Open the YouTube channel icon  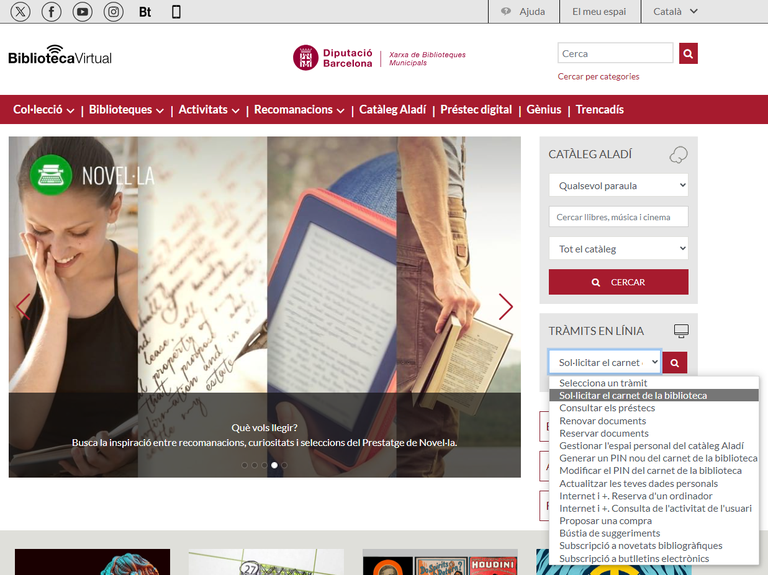pos(82,11)
